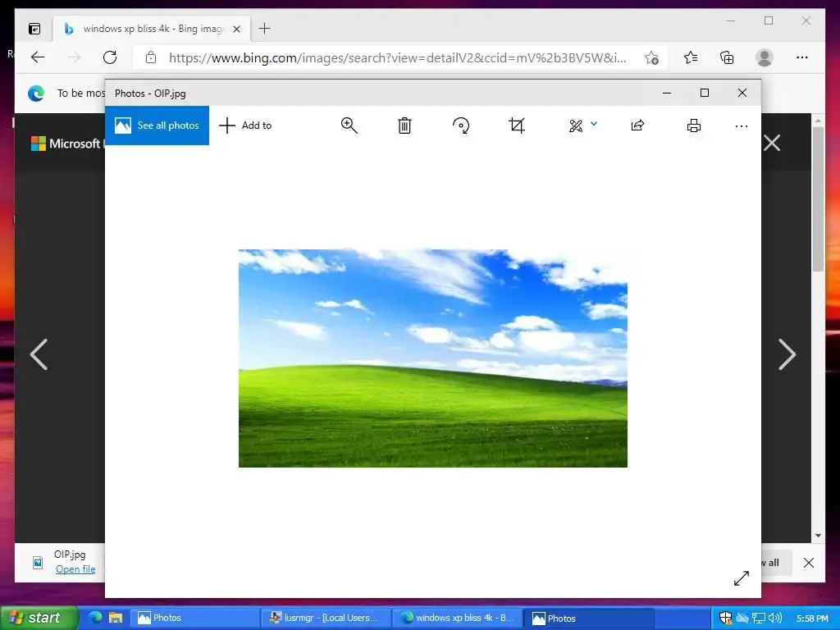Dismiss the Edge downloads bar
840x630 pixels.
click(x=809, y=563)
